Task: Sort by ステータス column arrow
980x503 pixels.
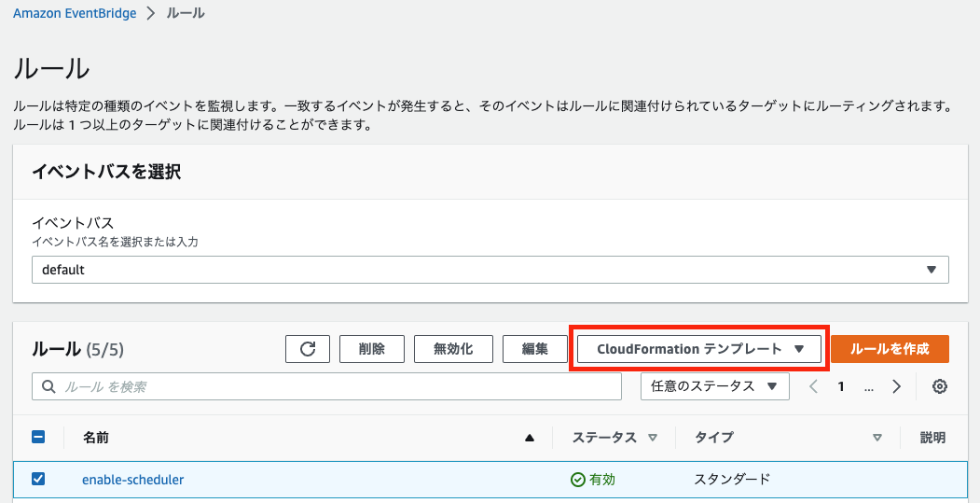Action: coord(653,438)
